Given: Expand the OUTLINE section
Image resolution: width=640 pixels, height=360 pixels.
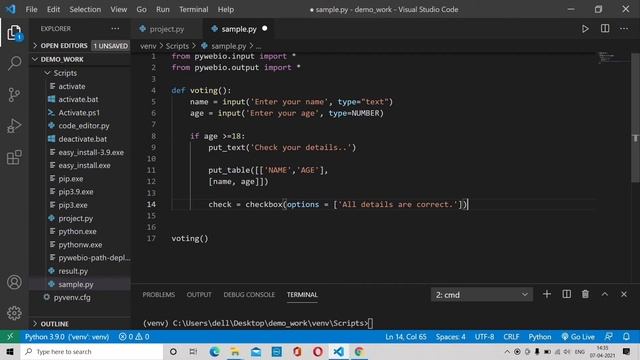Looking at the screenshot, I should (x=80, y=324).
